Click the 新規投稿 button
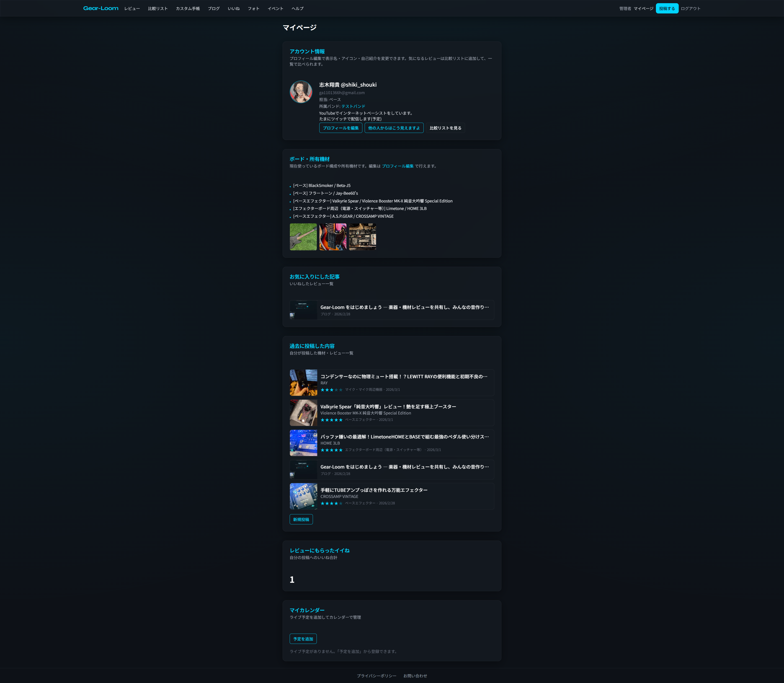This screenshot has width=784, height=683. pos(301,520)
